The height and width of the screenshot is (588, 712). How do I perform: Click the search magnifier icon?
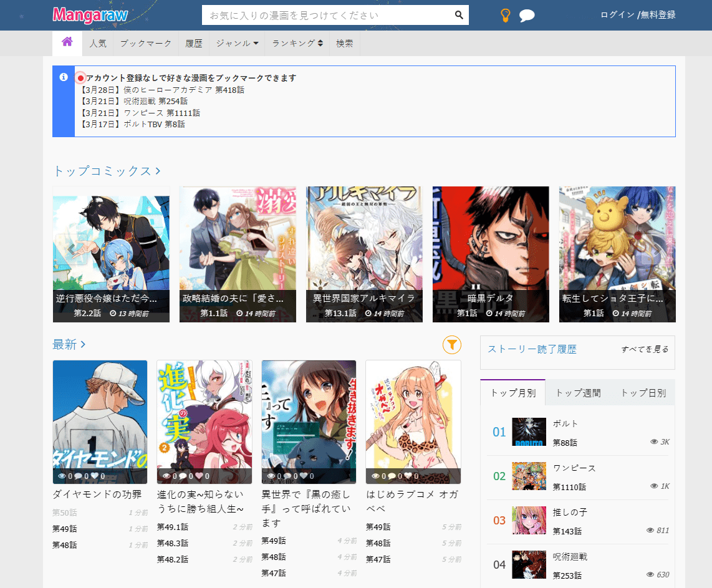tap(459, 15)
